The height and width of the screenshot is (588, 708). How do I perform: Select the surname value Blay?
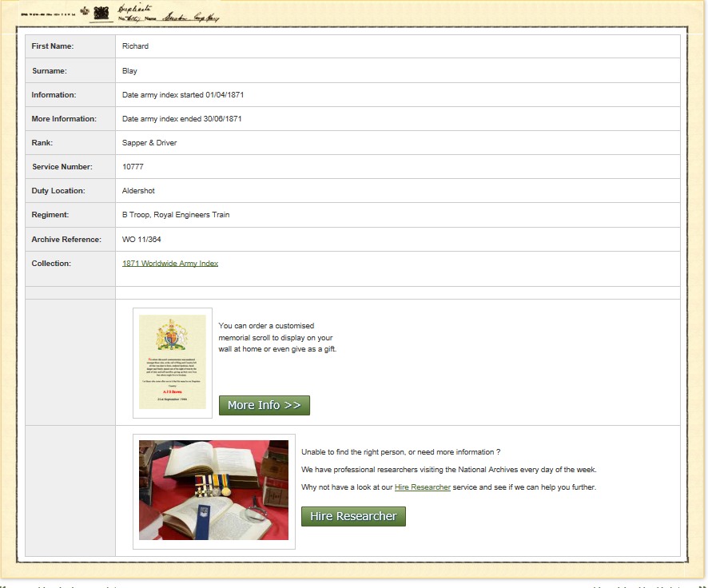pyautogui.click(x=129, y=71)
